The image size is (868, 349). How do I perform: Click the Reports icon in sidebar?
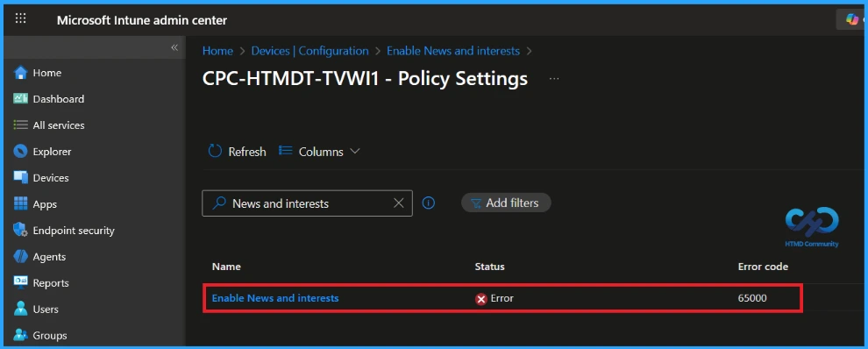tap(20, 282)
